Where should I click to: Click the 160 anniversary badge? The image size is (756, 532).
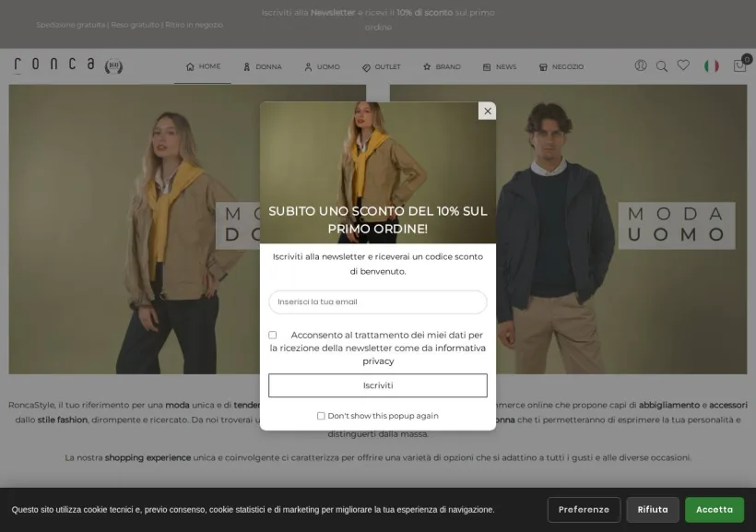point(113,66)
